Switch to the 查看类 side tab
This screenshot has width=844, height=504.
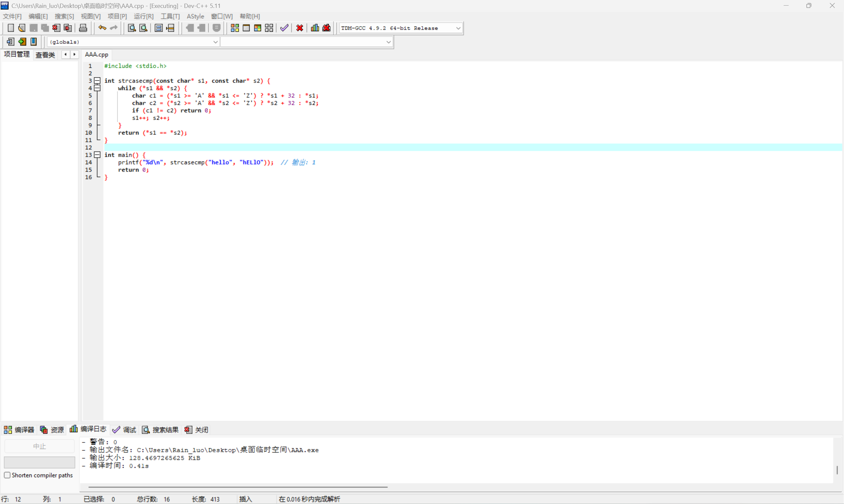[x=45, y=55]
